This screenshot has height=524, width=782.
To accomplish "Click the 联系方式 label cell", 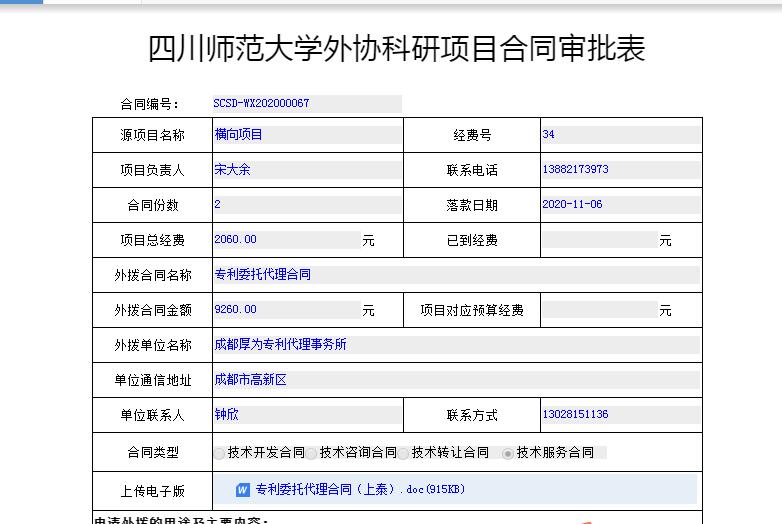I will [x=472, y=415].
